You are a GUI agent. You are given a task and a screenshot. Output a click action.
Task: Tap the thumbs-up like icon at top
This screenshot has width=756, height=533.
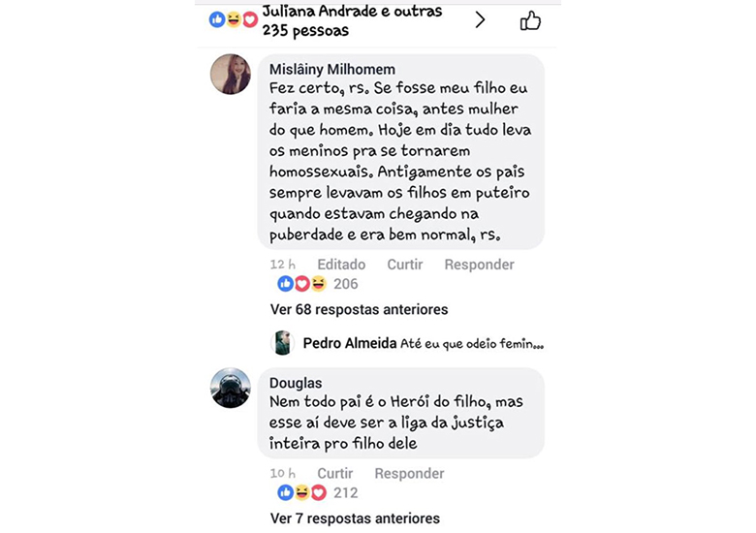pyautogui.click(x=530, y=20)
